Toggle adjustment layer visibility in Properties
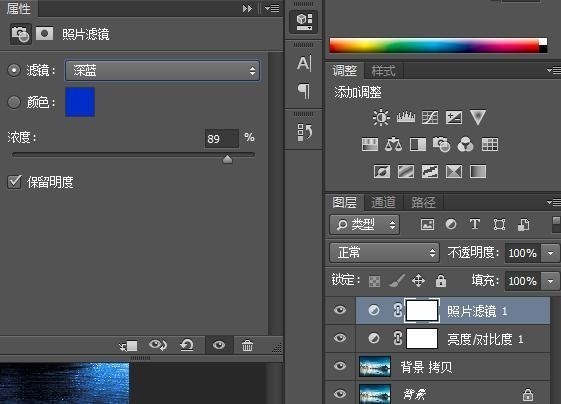The image size is (561, 404). 219,345
